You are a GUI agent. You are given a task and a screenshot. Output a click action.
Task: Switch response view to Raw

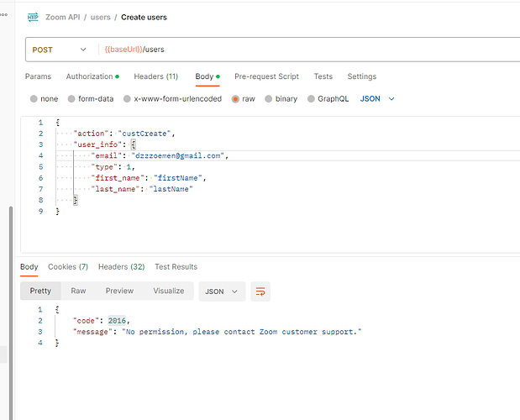tap(78, 291)
